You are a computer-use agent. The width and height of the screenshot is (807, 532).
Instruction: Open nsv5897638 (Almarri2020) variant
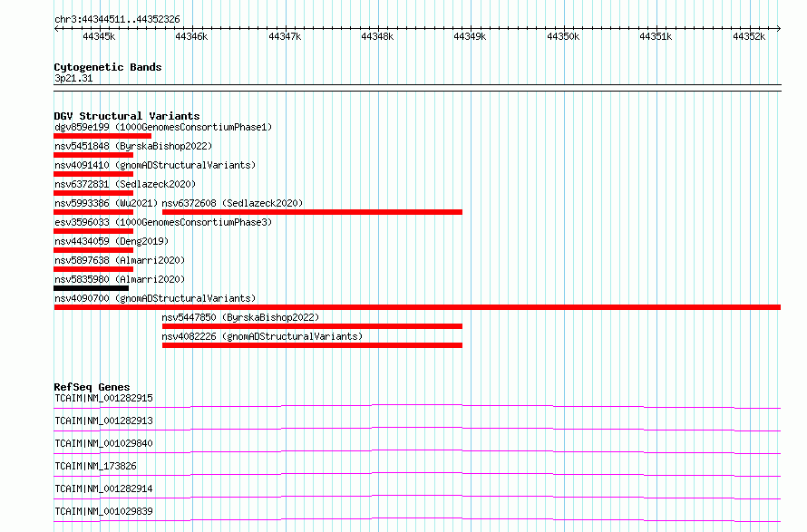tap(120, 260)
